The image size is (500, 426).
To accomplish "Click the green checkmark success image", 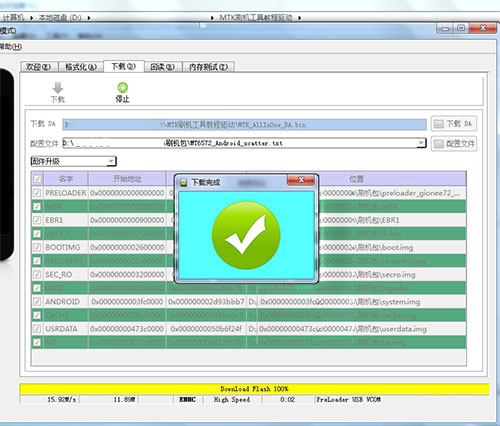I will point(246,235).
